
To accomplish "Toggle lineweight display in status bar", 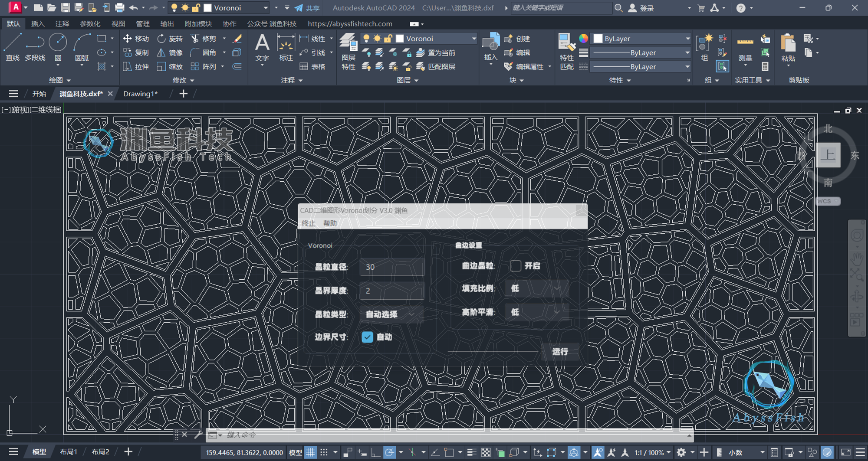I will [472, 452].
